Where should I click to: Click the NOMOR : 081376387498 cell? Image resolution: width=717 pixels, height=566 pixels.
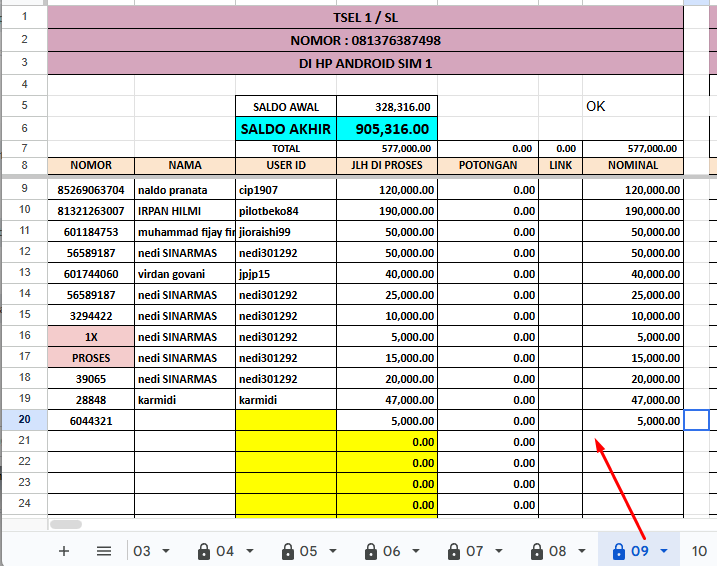(x=365, y=40)
